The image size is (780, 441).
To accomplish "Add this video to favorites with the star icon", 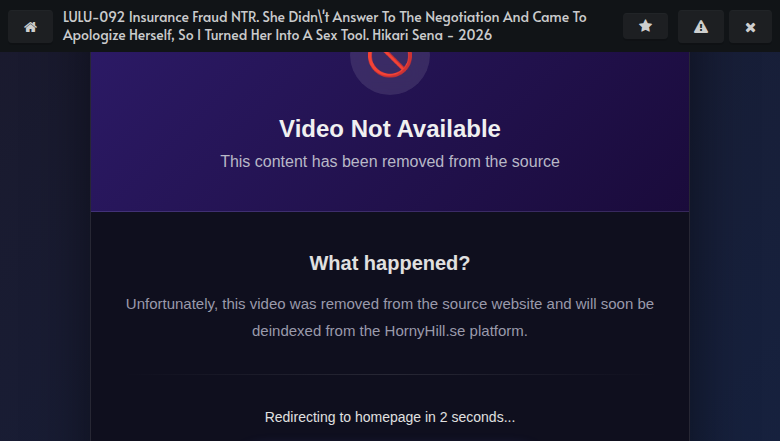I will pos(645,25).
